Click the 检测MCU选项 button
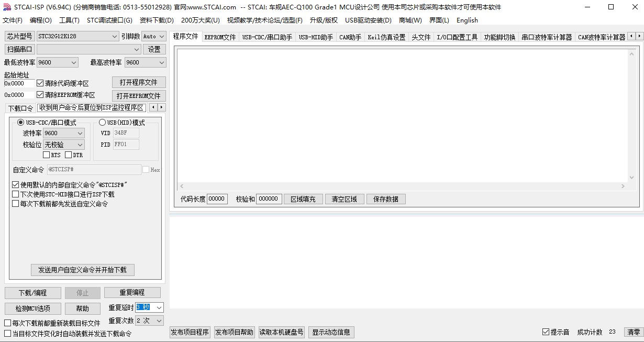Screen dimensions: 644x342 (x=32, y=308)
